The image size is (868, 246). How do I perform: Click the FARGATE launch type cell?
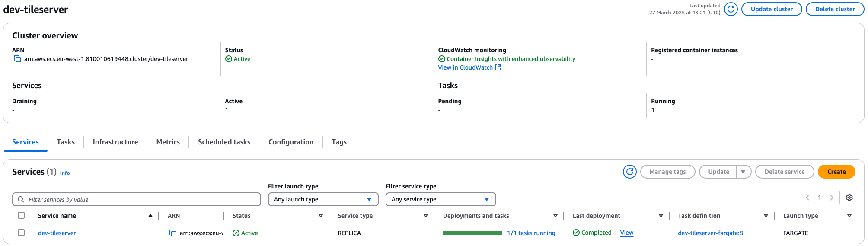[795, 233]
